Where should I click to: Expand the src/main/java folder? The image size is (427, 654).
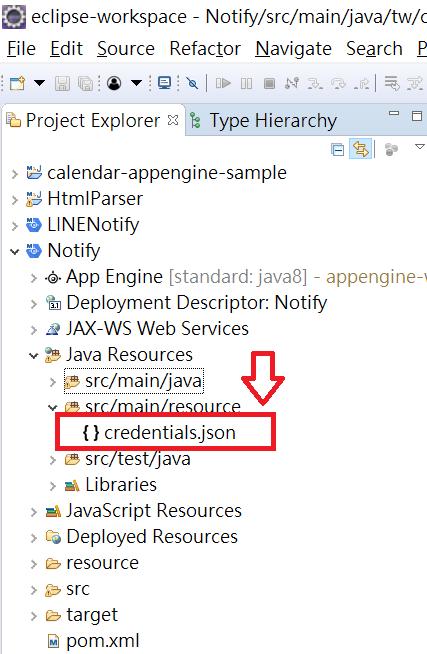pyautogui.click(x=53, y=381)
